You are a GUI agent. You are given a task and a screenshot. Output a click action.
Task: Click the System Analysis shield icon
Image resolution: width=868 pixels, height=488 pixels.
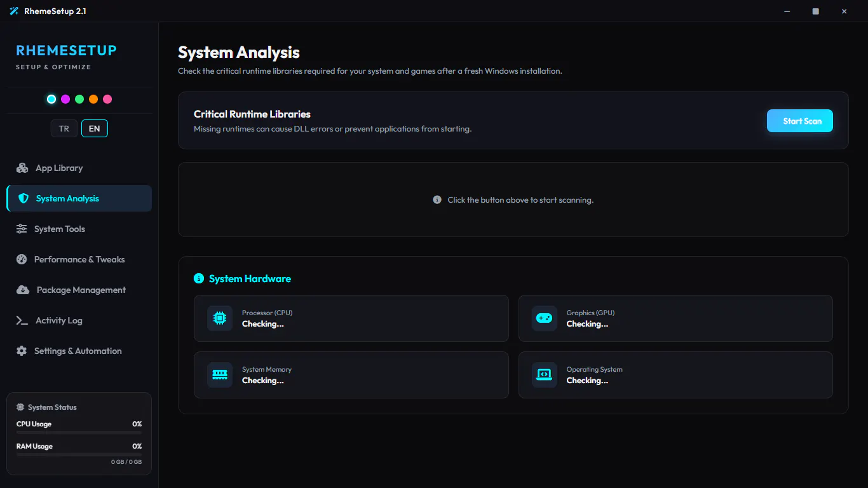point(24,198)
